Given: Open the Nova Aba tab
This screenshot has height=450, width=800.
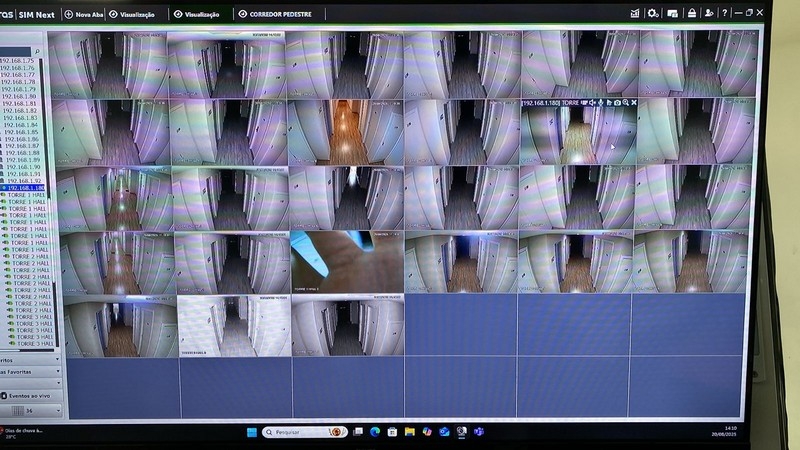Looking at the screenshot, I should (83, 14).
